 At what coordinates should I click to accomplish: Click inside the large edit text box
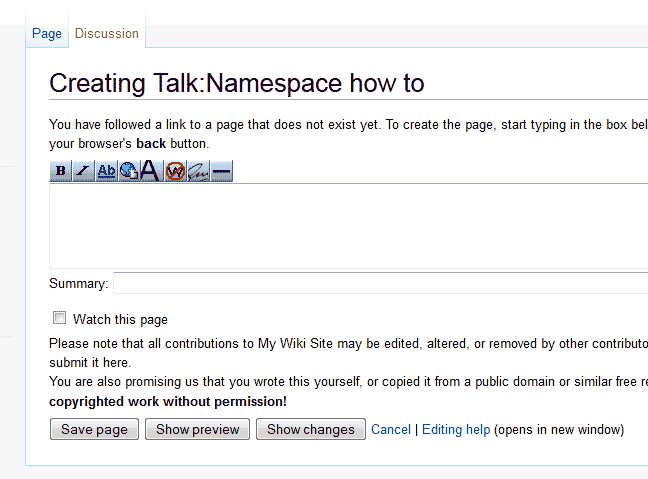[x=348, y=226]
